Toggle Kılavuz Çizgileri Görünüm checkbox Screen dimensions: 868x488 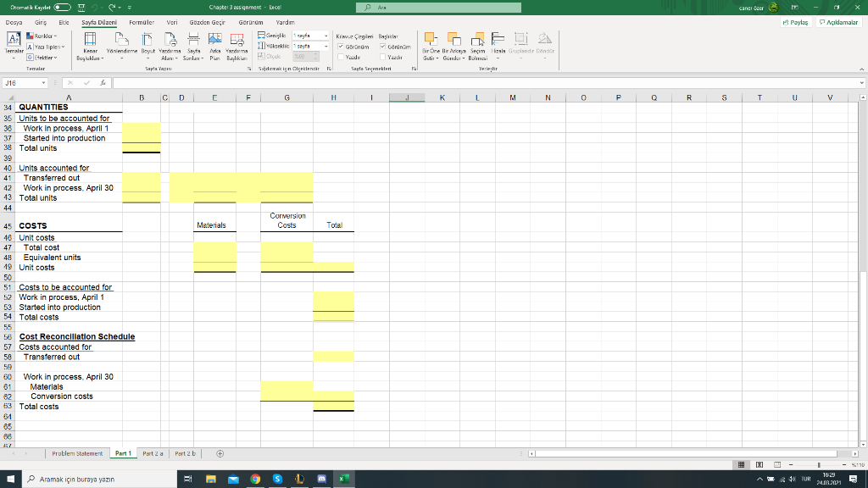pyautogui.click(x=341, y=47)
